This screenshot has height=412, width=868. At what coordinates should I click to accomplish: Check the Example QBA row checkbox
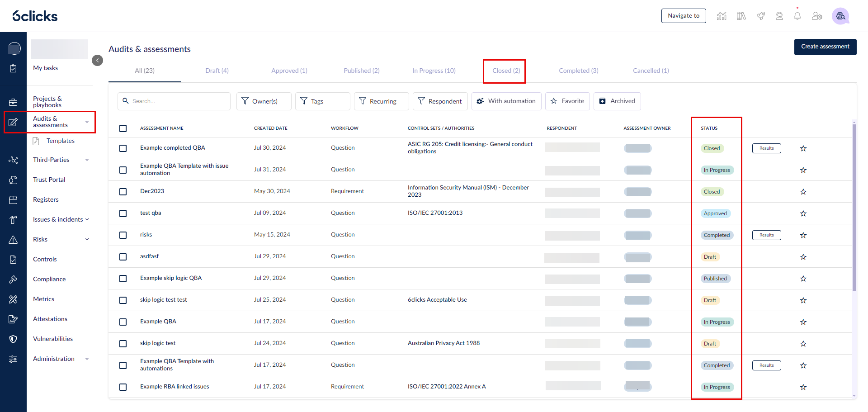pyautogui.click(x=123, y=322)
